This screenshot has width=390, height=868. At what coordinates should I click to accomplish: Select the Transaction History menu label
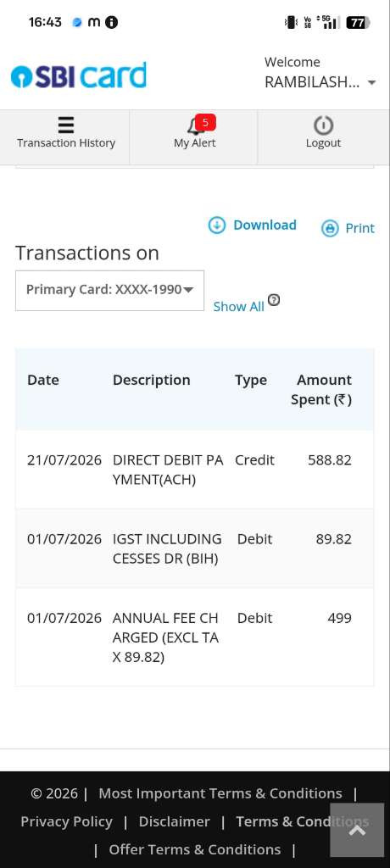pyautogui.click(x=66, y=142)
